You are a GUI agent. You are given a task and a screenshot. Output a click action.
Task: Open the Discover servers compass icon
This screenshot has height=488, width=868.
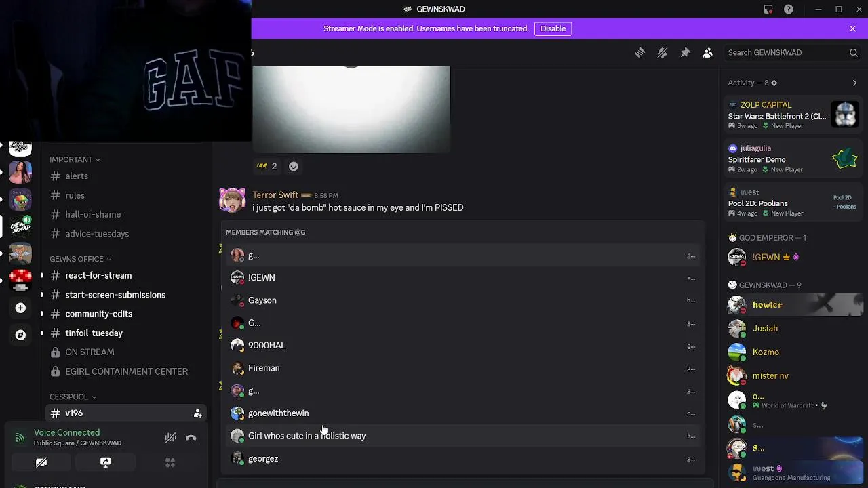pyautogui.click(x=20, y=335)
